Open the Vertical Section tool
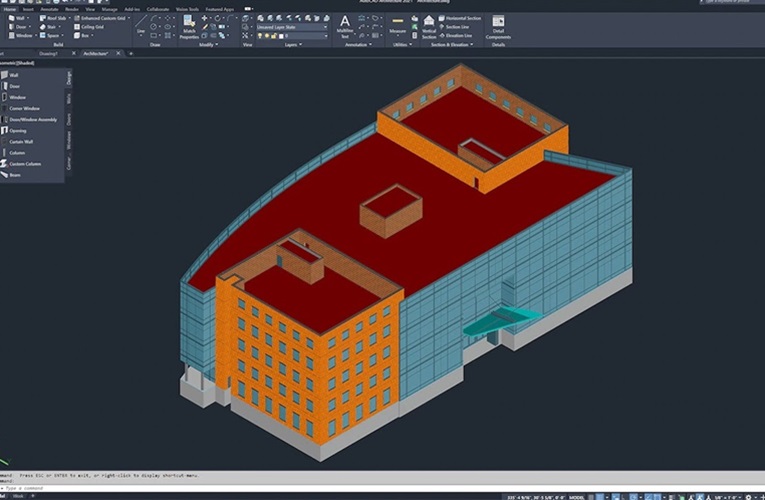This screenshot has width=765, height=500. click(429, 31)
